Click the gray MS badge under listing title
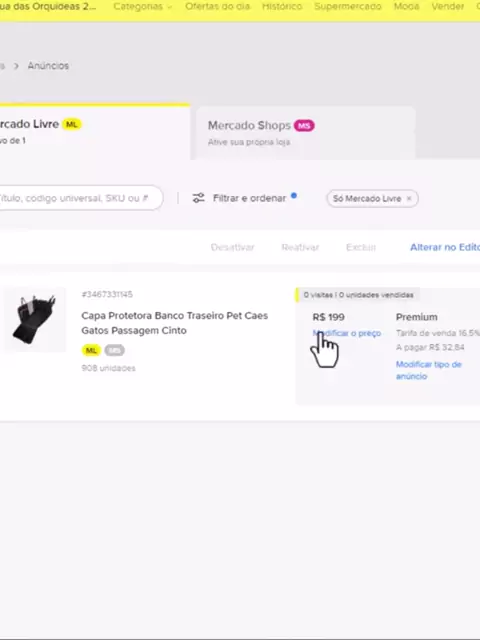The width and height of the screenshot is (480, 640). pos(114,350)
